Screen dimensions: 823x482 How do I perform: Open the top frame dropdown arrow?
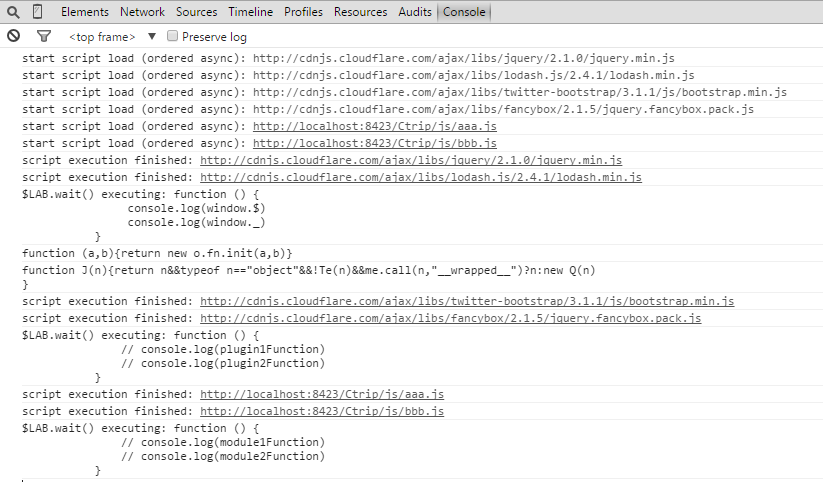coord(152,36)
